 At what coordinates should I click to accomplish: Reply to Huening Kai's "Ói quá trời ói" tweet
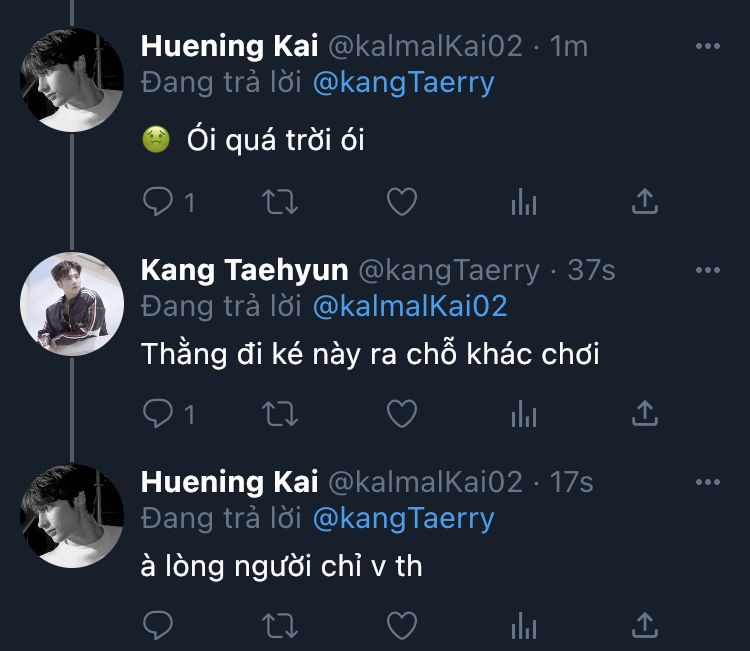[x=159, y=202]
